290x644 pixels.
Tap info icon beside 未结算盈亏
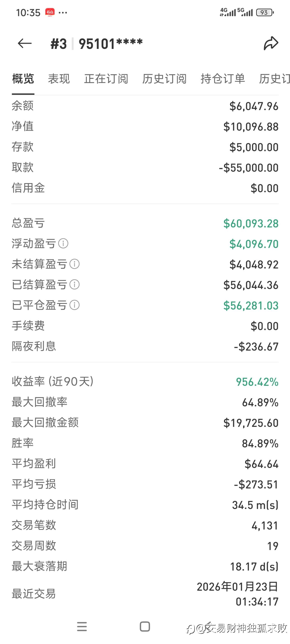tap(74, 264)
